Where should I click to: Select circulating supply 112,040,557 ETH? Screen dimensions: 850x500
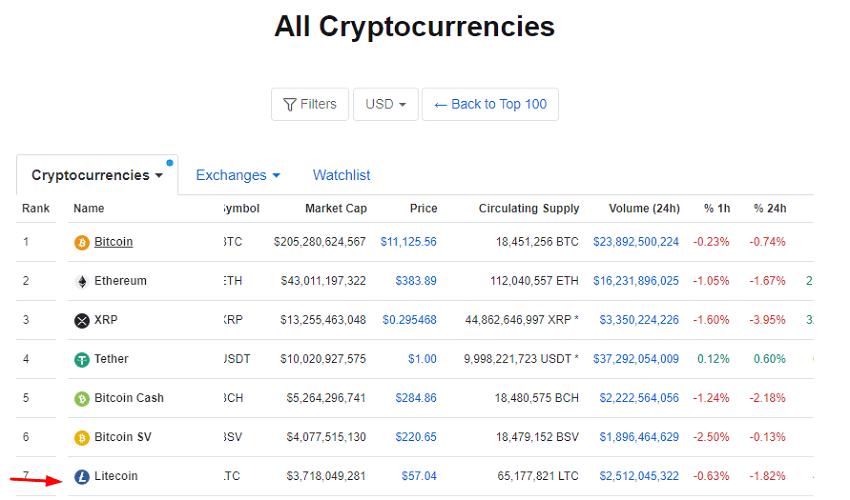click(x=535, y=281)
